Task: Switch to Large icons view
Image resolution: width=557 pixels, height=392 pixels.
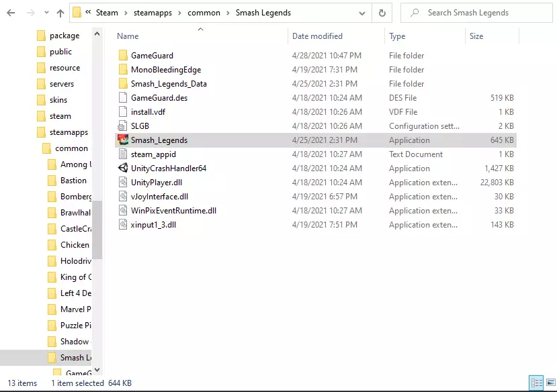Action: click(x=550, y=383)
